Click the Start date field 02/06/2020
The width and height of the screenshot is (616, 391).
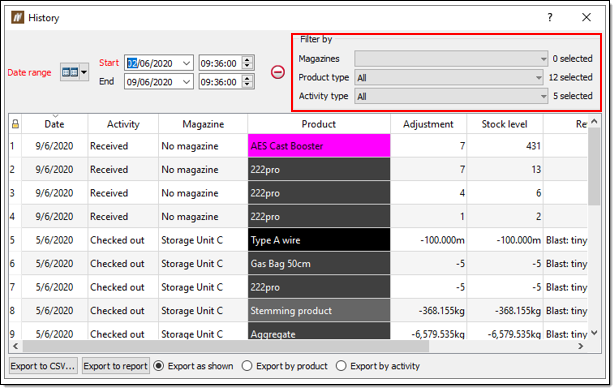[154, 63]
